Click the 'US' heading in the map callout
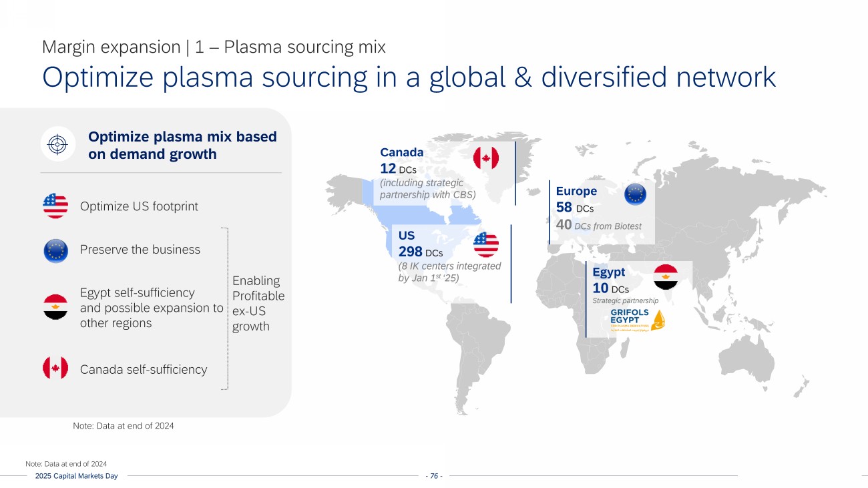The width and height of the screenshot is (868, 488). 406,236
